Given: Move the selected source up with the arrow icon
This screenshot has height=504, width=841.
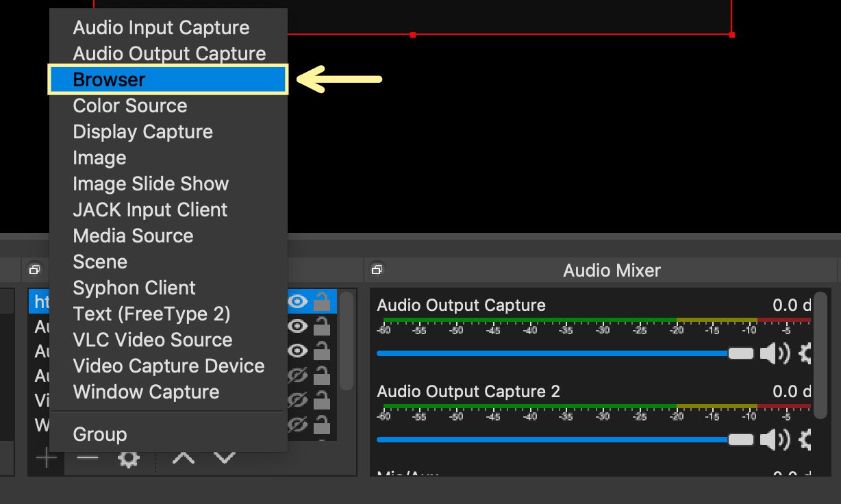Looking at the screenshot, I should (183, 458).
